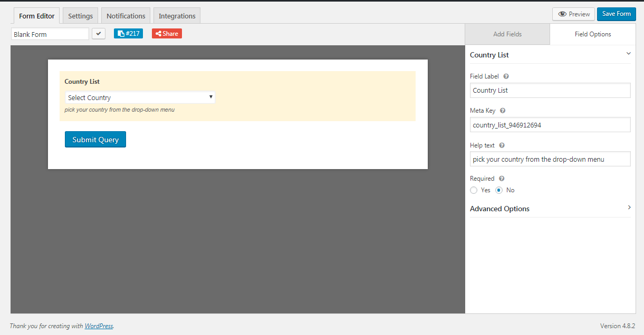Click the Required help icon
644x335 pixels.
click(501, 178)
